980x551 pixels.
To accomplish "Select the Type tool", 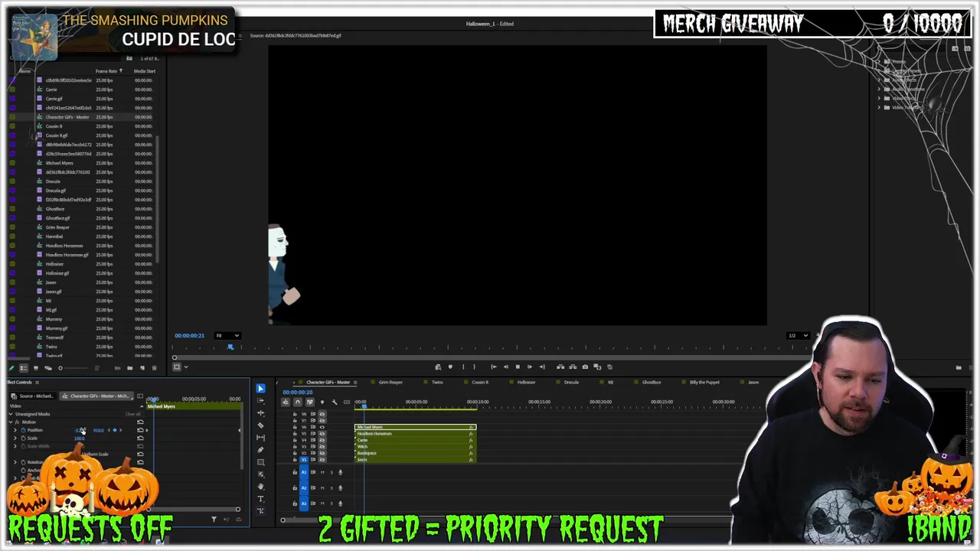I will pos(260,499).
